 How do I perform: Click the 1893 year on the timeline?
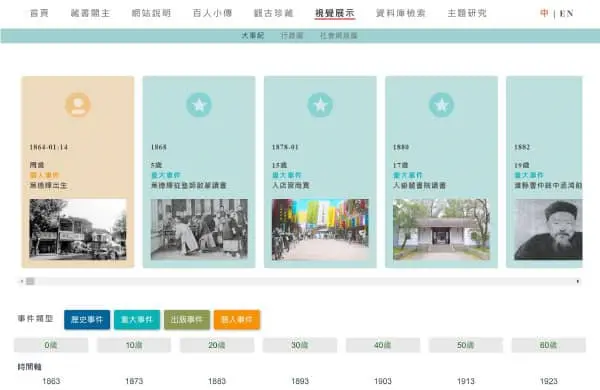[x=300, y=381]
